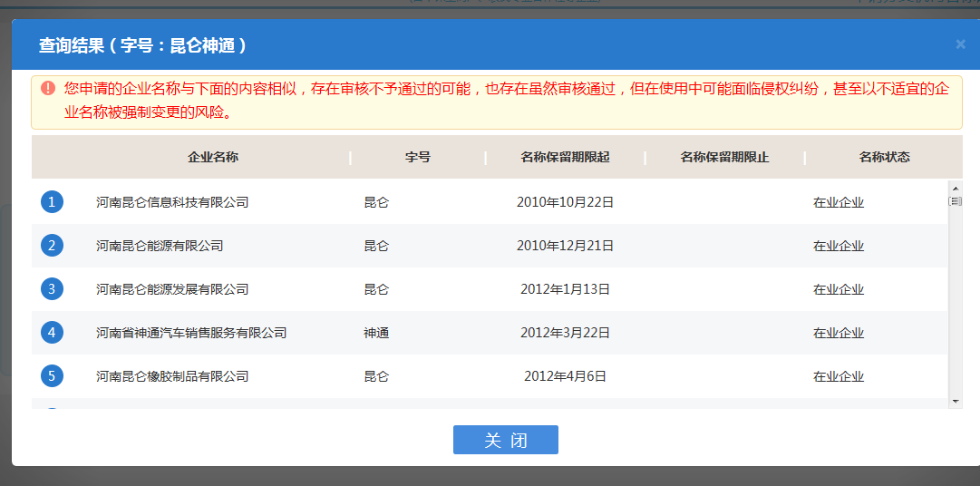Click the number 3 row badge
Image resolution: width=980 pixels, height=486 pixels.
(52, 289)
